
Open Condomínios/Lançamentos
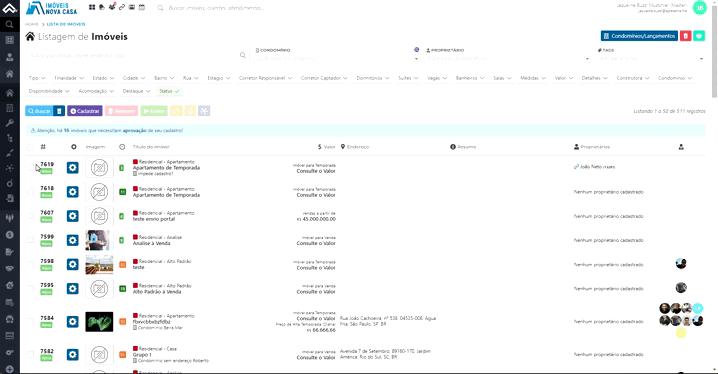tap(639, 36)
